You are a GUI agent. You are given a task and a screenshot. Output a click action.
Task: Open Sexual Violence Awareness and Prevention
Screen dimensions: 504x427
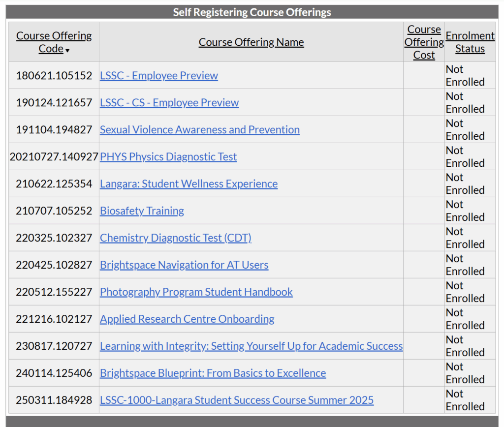(x=200, y=129)
